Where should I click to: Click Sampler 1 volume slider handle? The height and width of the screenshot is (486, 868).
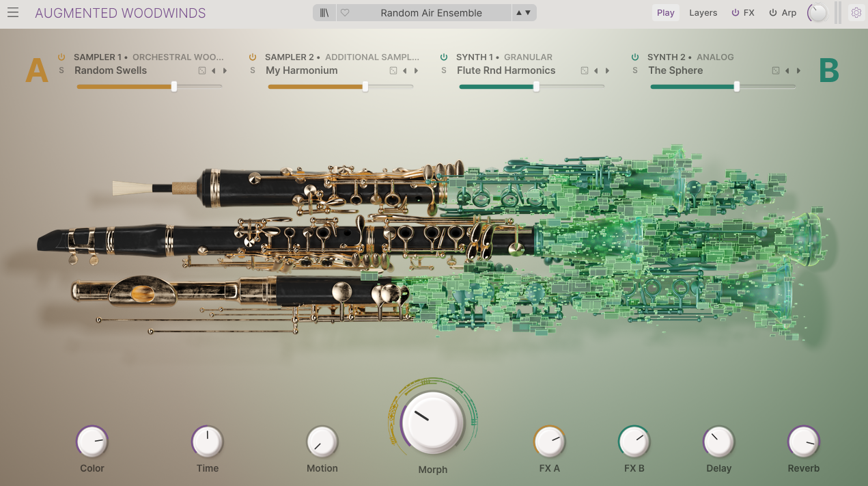[x=174, y=86]
